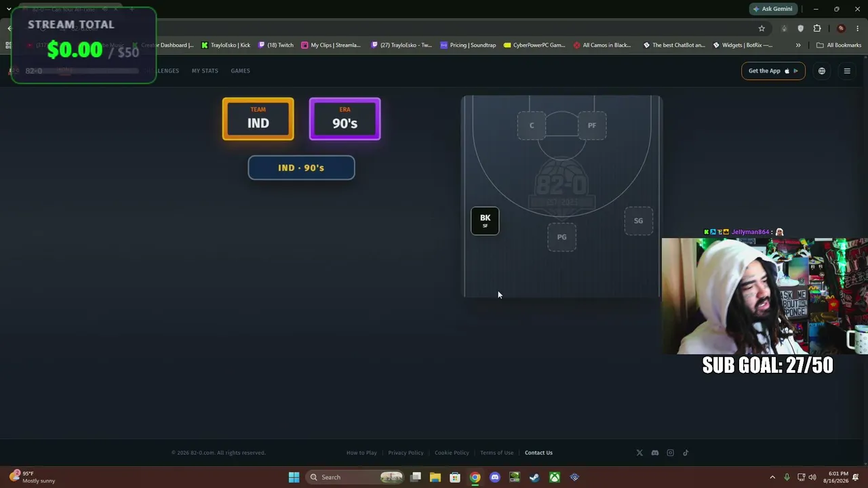Open the Widgets | BotRix bookmark

point(743,45)
